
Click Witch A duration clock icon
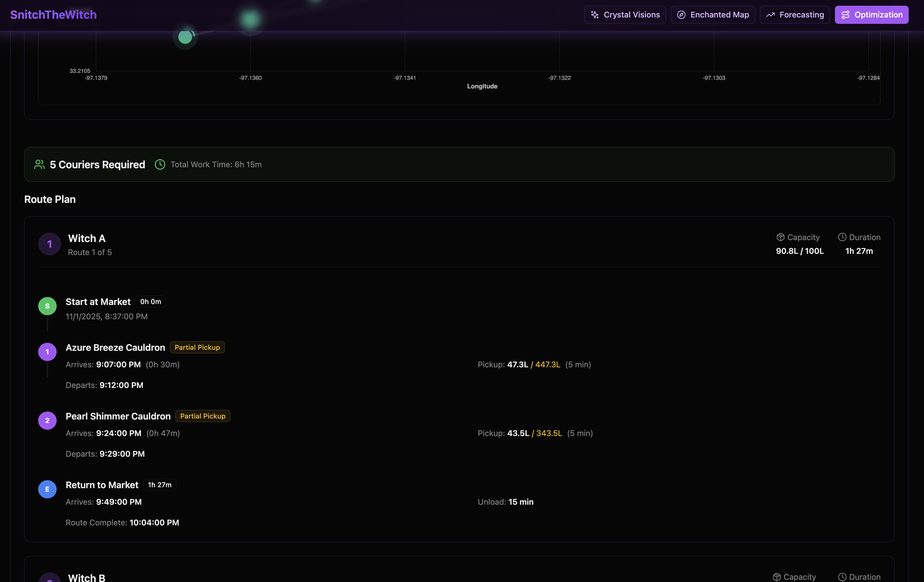pyautogui.click(x=842, y=237)
